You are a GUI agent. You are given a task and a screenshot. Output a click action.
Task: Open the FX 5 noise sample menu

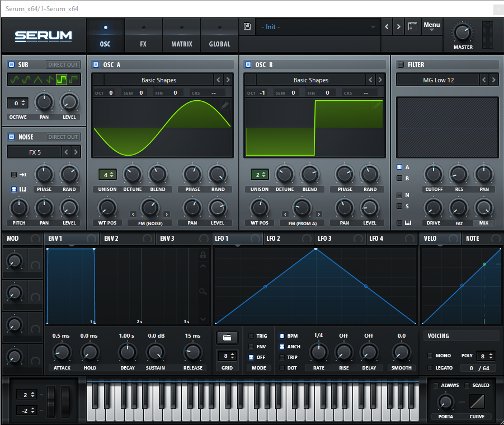pyautogui.click(x=35, y=152)
